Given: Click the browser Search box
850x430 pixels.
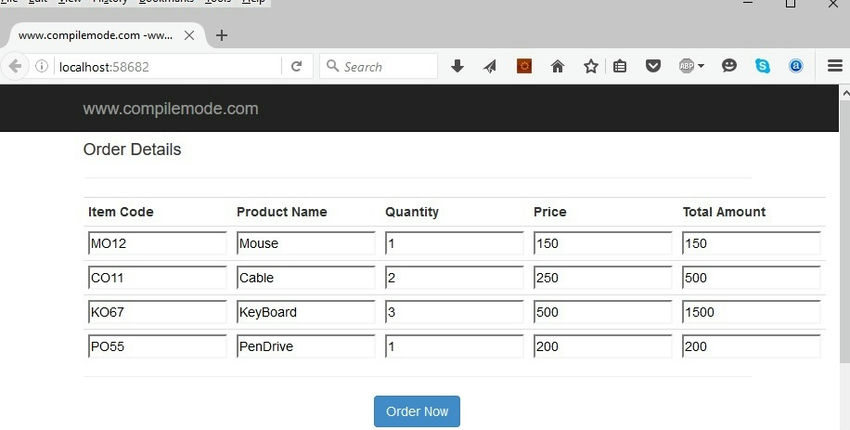Looking at the screenshot, I should [x=385, y=66].
